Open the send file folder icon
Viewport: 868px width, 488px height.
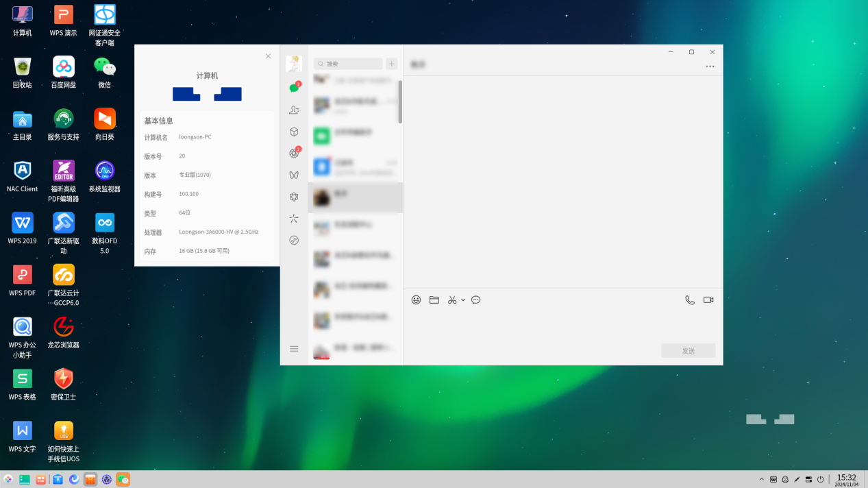tap(434, 300)
